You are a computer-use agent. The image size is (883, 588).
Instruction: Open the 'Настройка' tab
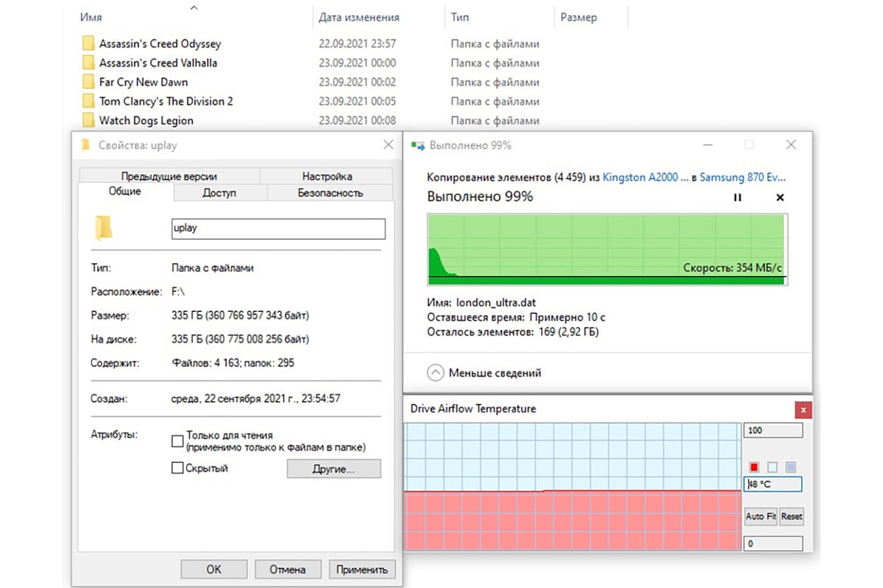point(327,176)
